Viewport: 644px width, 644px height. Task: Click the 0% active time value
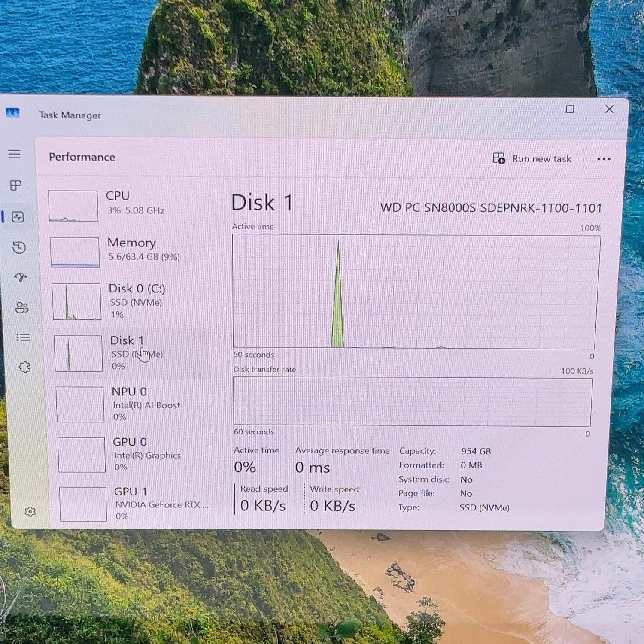pos(245,467)
